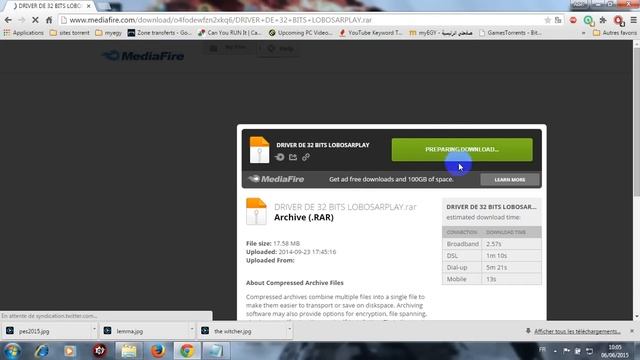The width and height of the screenshot is (640, 360).
Task: Copy link using the chain icon
Action: tap(306, 157)
